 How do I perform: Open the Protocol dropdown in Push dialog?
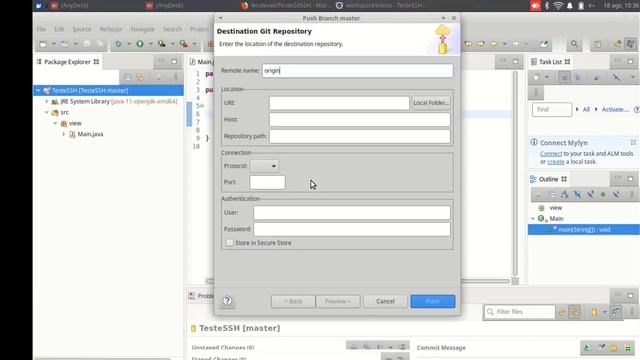(264, 166)
